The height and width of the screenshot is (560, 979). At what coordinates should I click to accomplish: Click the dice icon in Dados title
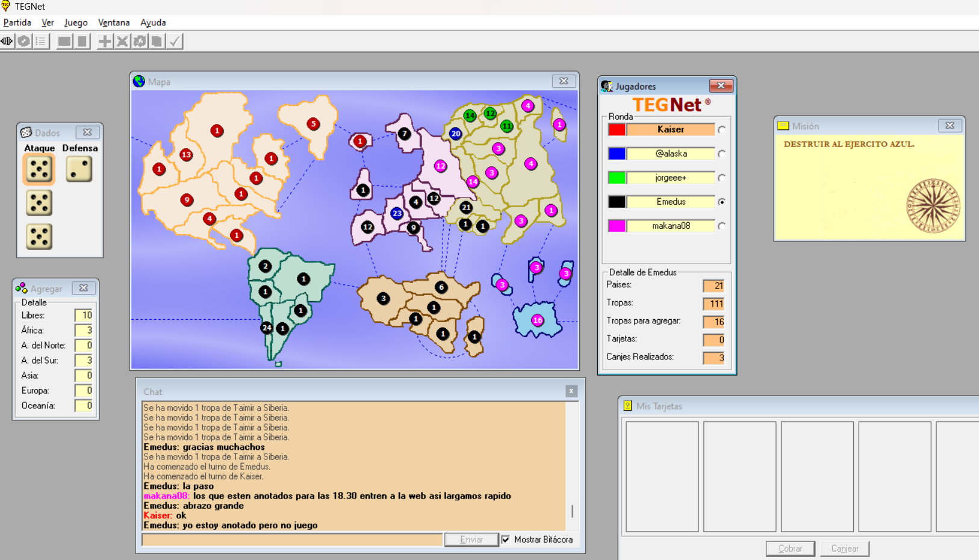click(x=26, y=132)
